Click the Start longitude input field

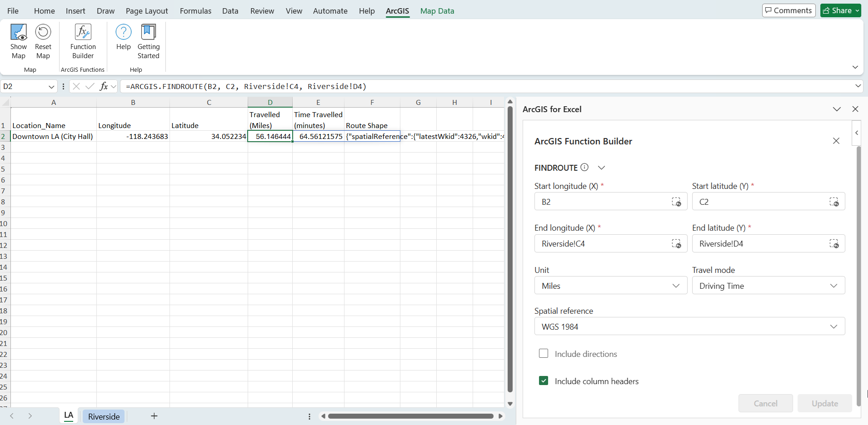611,202
